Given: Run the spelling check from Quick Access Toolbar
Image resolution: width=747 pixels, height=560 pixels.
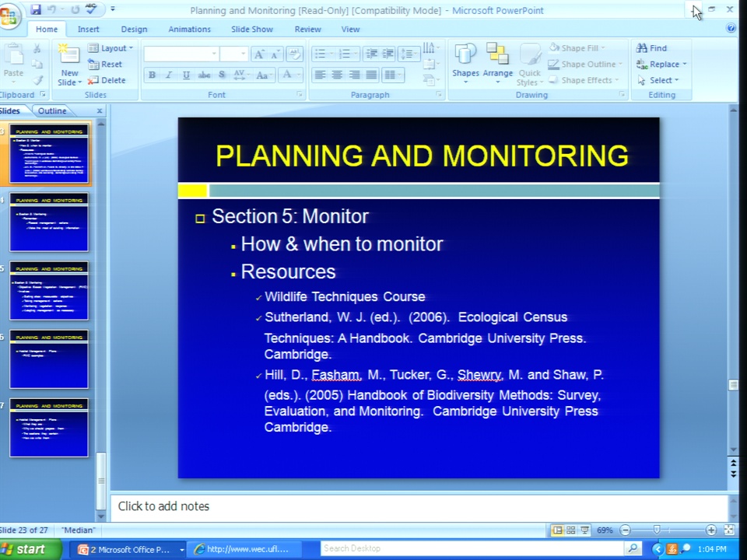Looking at the screenshot, I should click(91, 9).
